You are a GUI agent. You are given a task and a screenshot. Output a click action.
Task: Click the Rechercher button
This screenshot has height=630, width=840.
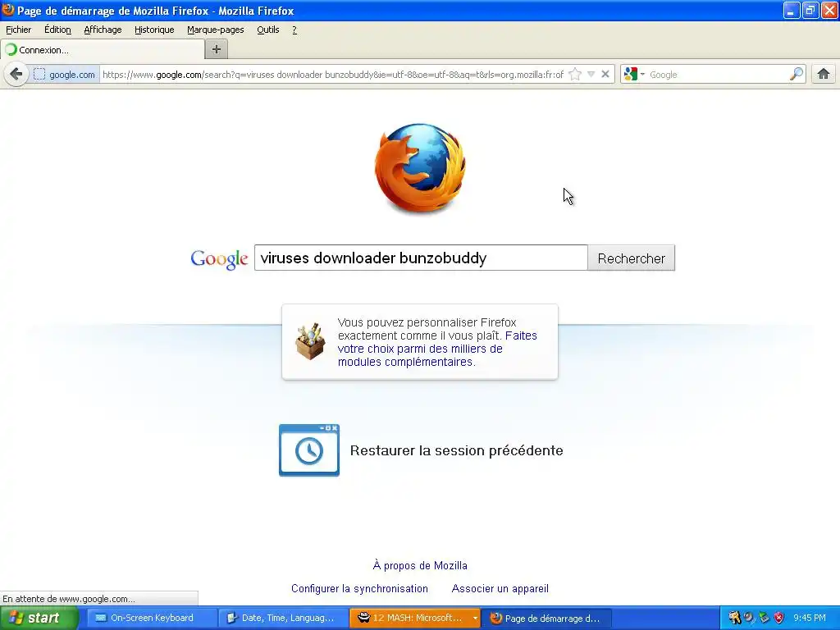[631, 258]
